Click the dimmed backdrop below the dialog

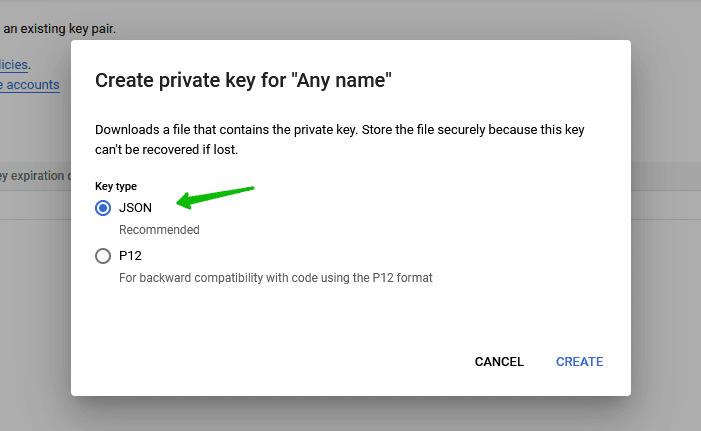350,414
